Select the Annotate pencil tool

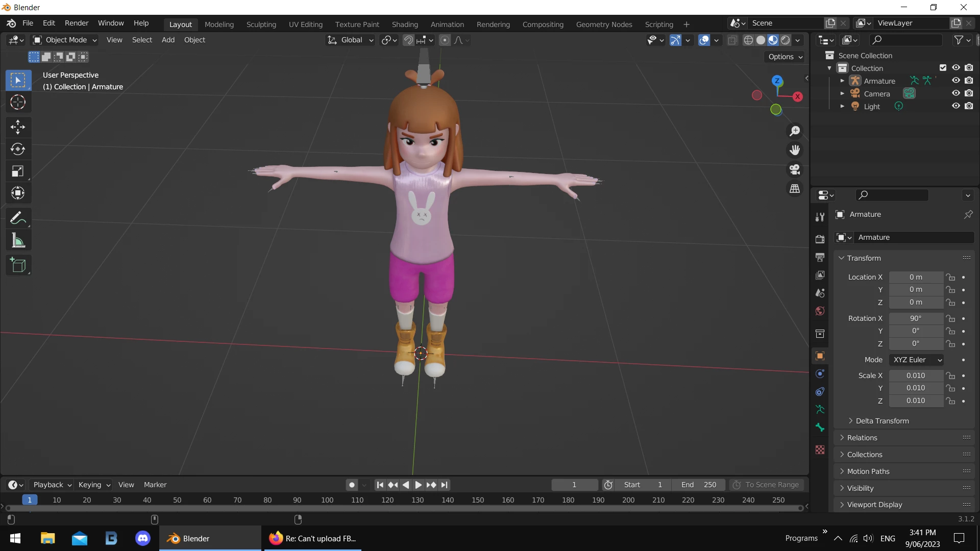click(x=18, y=218)
